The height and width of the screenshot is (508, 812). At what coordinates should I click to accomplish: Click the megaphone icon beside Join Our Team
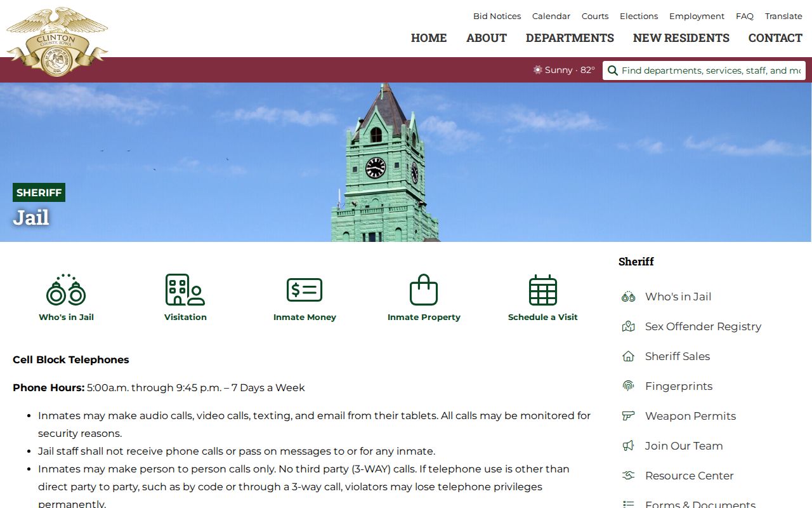[x=628, y=446]
